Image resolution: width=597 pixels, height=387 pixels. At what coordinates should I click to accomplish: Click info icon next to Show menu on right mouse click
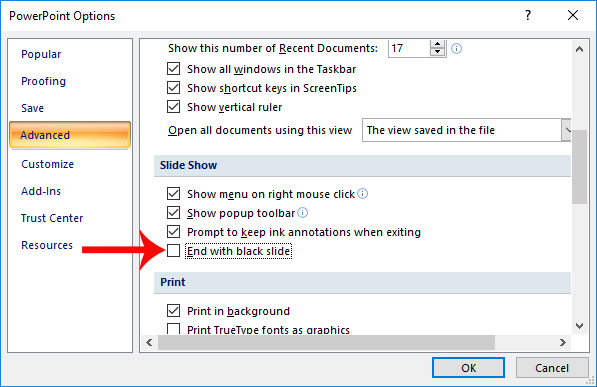coord(362,194)
